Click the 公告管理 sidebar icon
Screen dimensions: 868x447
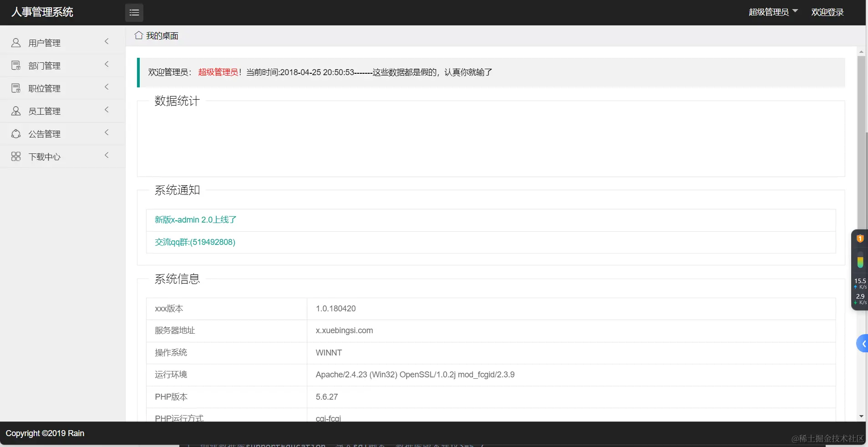(16, 134)
